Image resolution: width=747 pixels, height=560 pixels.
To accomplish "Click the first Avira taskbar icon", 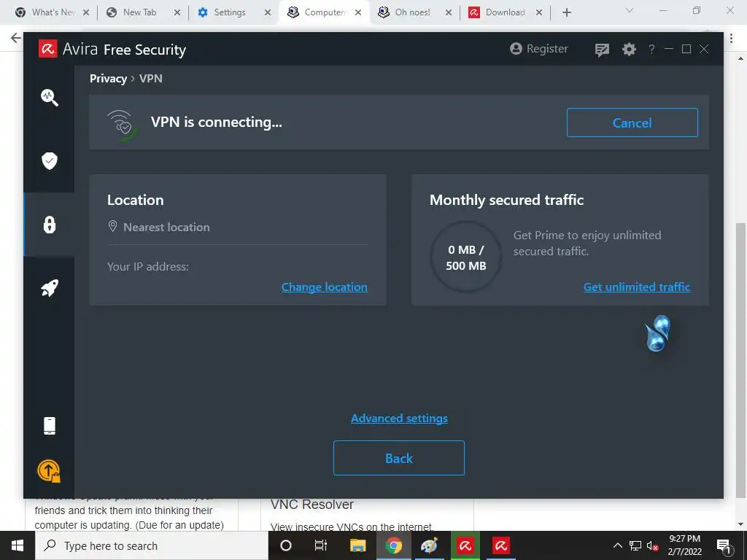I will click(x=465, y=545).
